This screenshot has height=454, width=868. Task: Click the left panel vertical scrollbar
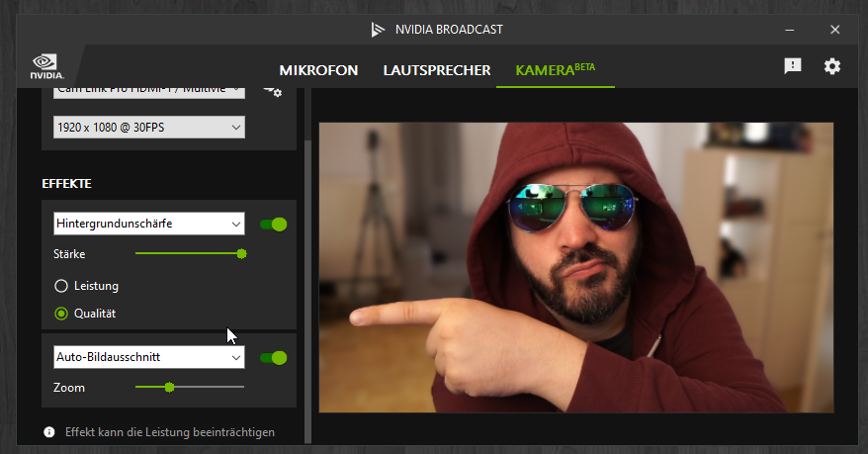[x=307, y=291]
